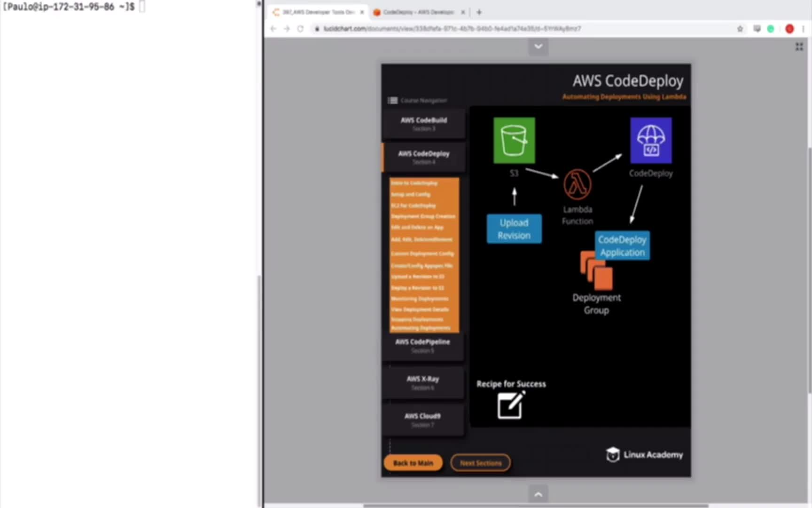Click the site lock icon in address bar
The image size is (812, 508).
[317, 29]
